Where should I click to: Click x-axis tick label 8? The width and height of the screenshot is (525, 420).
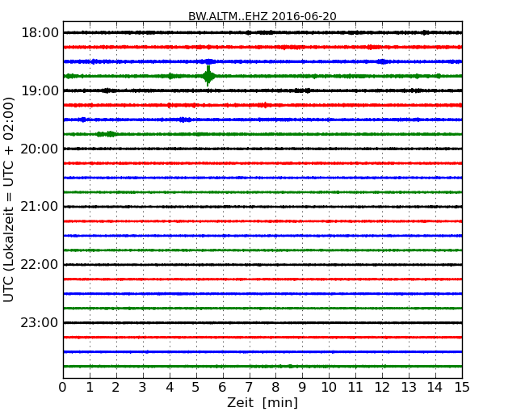click(x=275, y=388)
